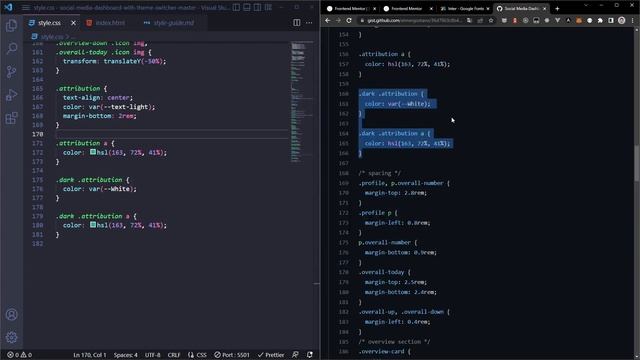640x360 pixels.
Task: Close the Inter - Google Fonts tab
Action: pos(487,9)
